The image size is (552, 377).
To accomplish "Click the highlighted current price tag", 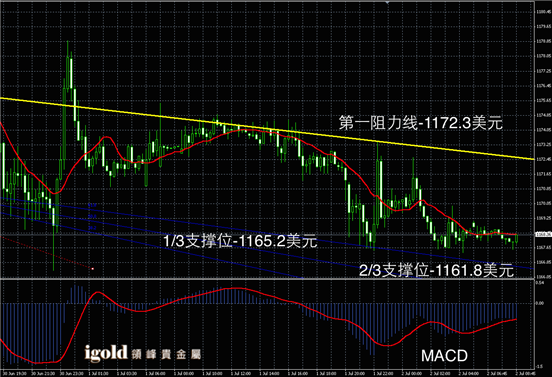I will [x=543, y=234].
